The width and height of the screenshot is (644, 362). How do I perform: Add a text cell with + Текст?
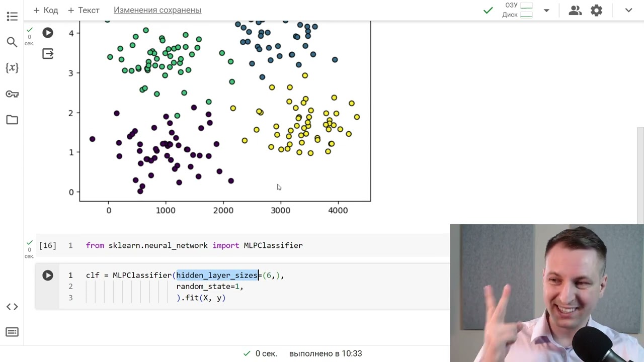pos(84,10)
